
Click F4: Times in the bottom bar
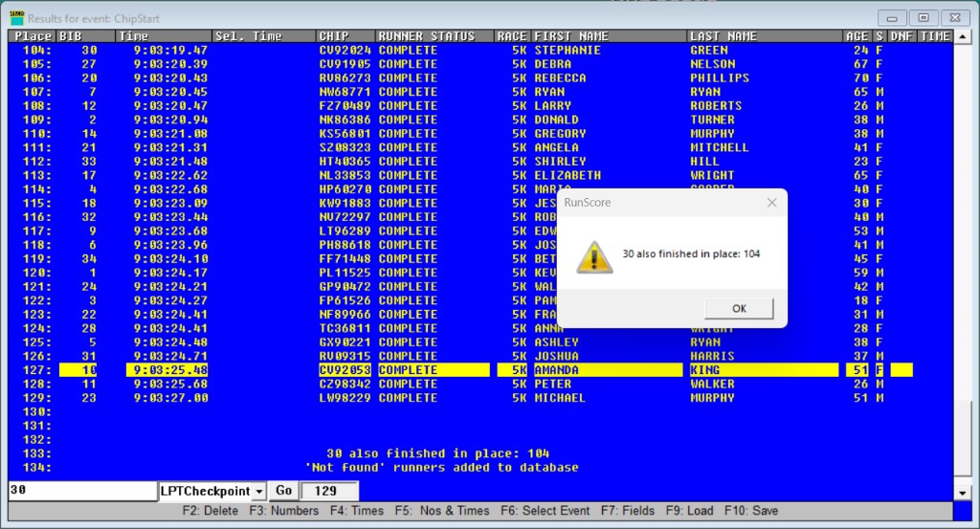[x=357, y=511]
